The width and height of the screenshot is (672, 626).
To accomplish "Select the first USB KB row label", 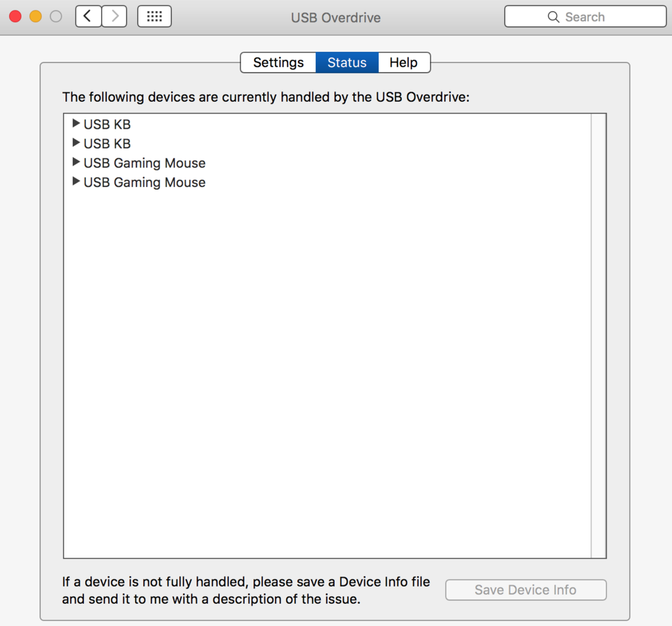I will [107, 124].
